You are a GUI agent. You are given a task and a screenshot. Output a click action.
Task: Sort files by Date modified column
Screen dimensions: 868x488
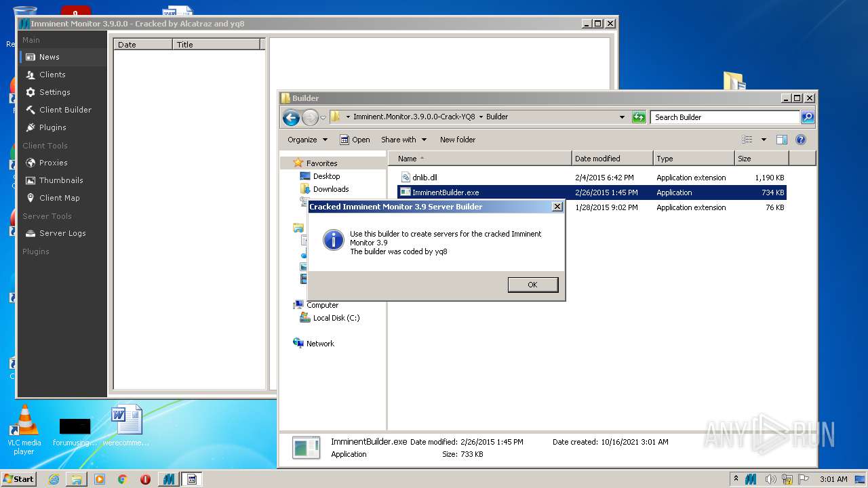tap(612, 159)
